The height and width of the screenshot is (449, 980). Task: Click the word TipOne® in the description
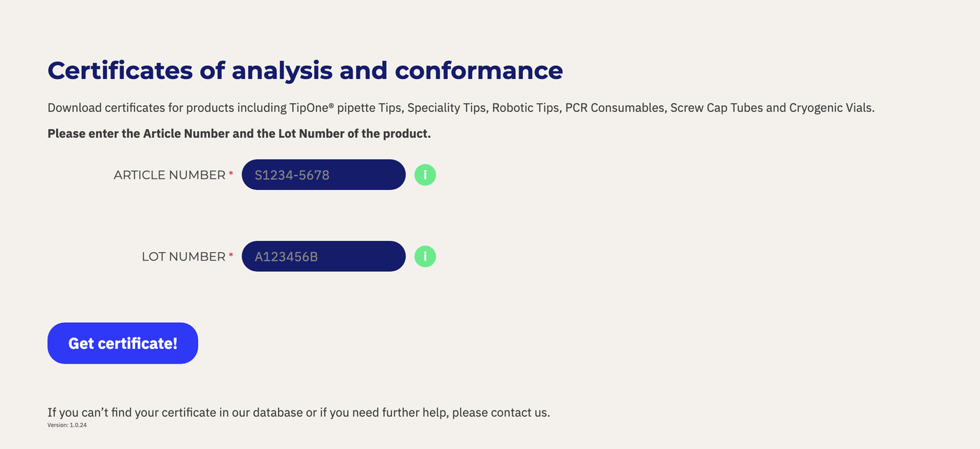pyautogui.click(x=311, y=108)
